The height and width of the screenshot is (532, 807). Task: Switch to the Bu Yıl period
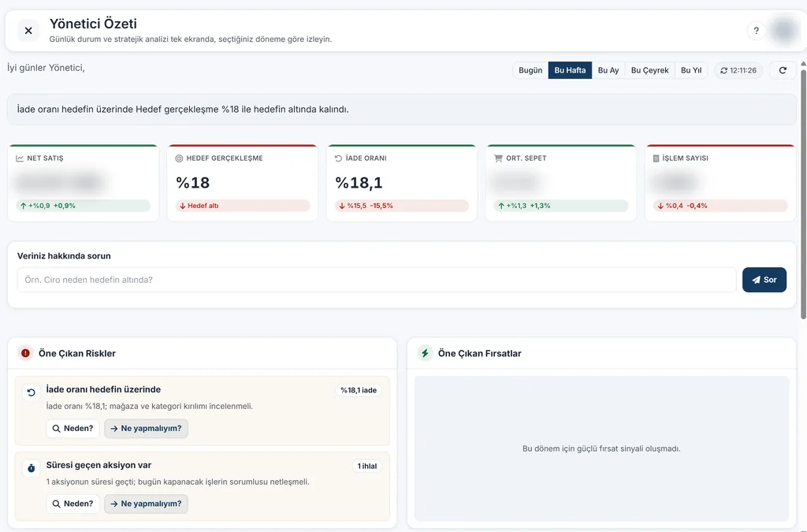coord(691,70)
